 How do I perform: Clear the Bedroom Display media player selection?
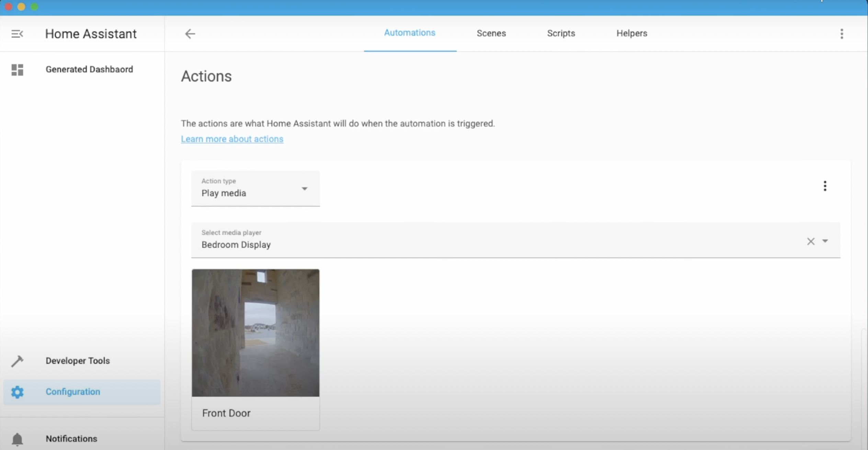click(811, 241)
